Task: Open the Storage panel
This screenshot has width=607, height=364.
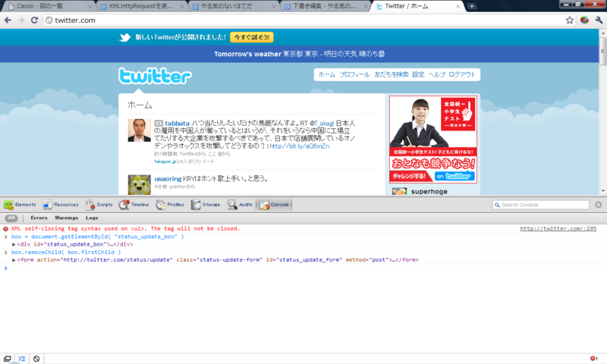Action: (205, 205)
